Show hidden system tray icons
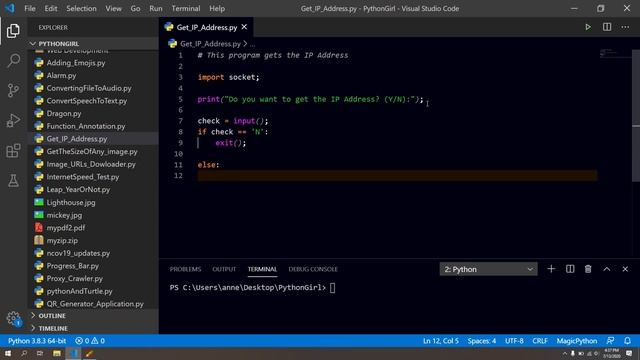The width and height of the screenshot is (640, 360). [x=565, y=353]
